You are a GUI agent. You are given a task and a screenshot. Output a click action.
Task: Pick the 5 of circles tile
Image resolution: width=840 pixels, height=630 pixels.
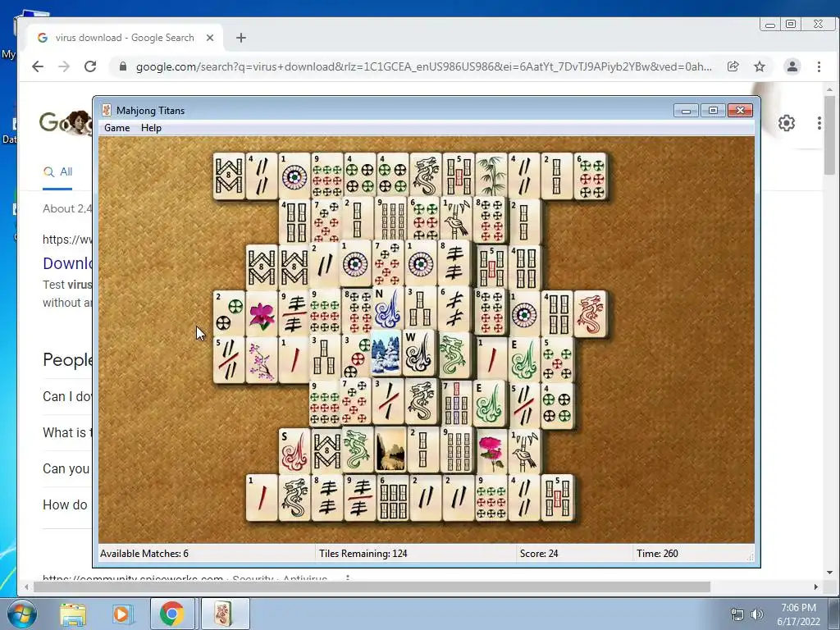point(557,360)
